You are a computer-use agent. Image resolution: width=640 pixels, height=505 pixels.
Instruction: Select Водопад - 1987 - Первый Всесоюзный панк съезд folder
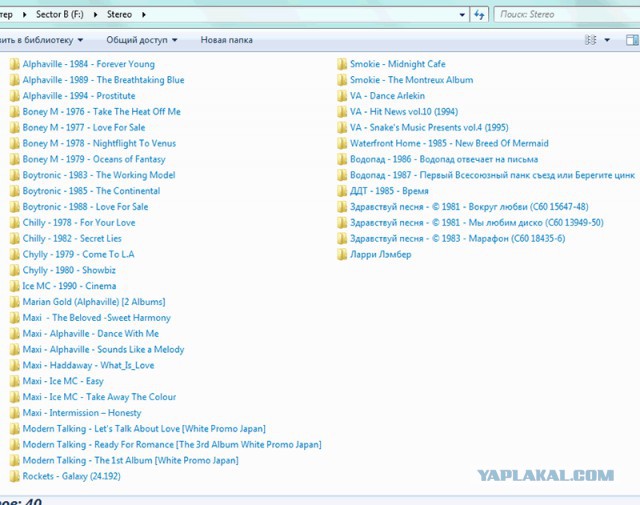492,175
